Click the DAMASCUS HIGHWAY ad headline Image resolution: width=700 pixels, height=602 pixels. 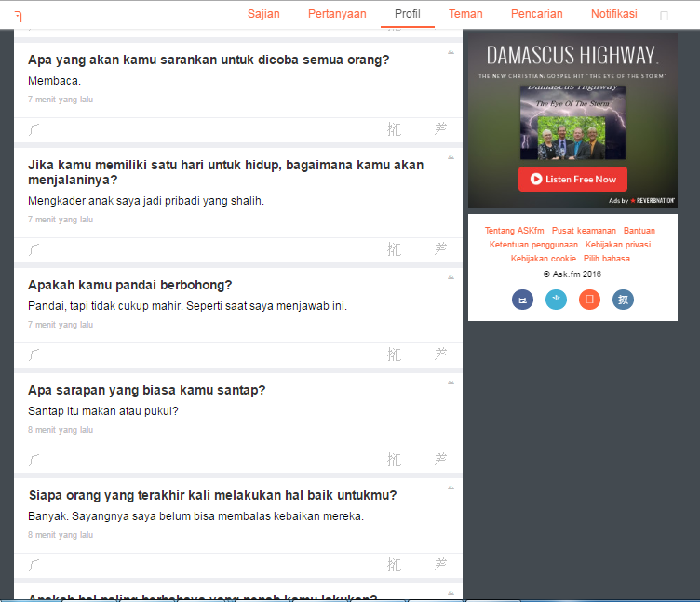pos(572,56)
